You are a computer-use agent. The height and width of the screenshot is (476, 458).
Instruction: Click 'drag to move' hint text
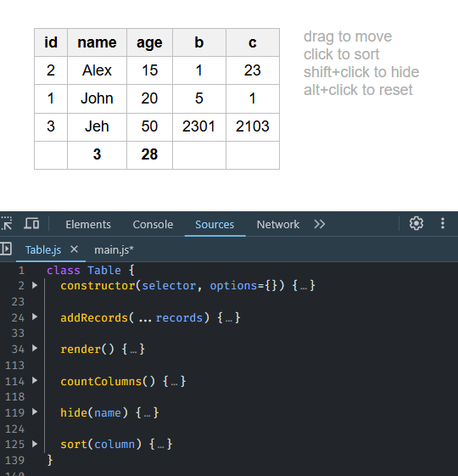click(x=348, y=36)
